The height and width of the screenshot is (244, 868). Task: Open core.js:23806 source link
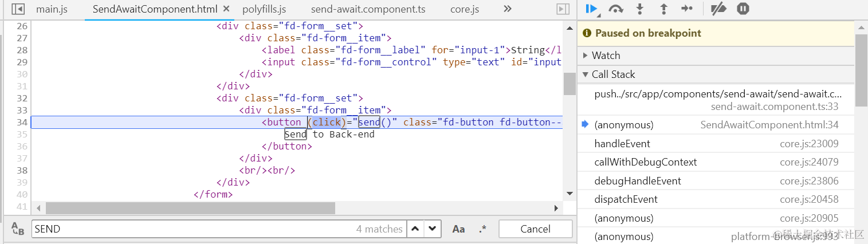click(809, 181)
